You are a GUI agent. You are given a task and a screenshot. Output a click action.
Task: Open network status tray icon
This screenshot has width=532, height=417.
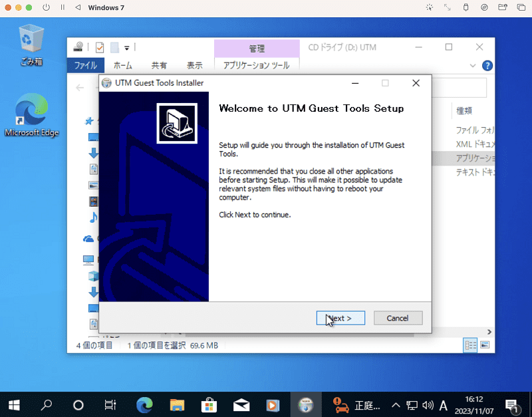coord(412,405)
